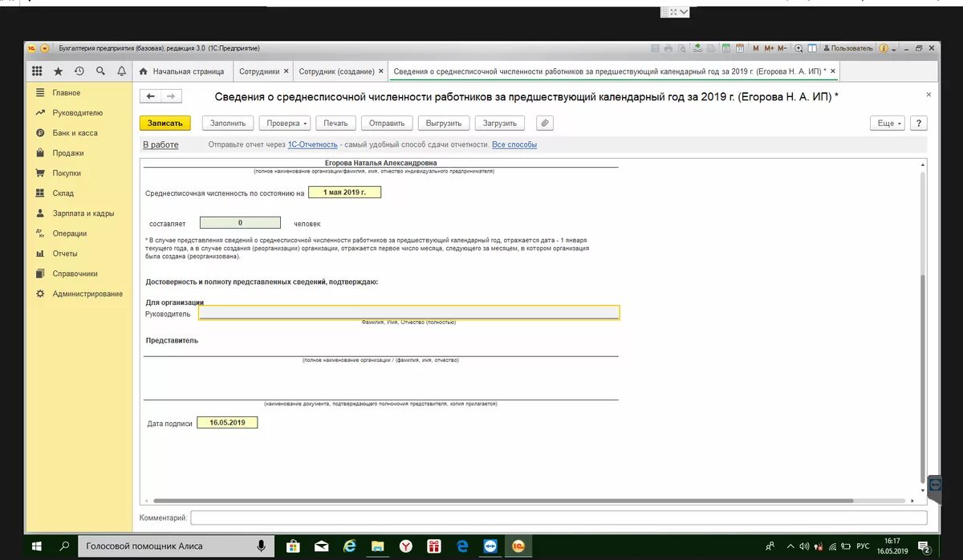The height and width of the screenshot is (560, 963).
Task: Click the forward arrow navigation button
Action: pyautogui.click(x=171, y=96)
